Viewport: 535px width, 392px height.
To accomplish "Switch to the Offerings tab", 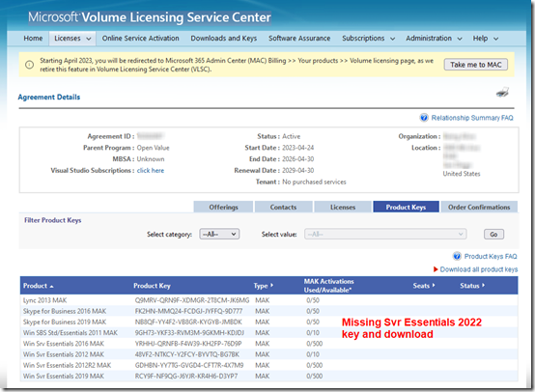I will click(x=223, y=207).
